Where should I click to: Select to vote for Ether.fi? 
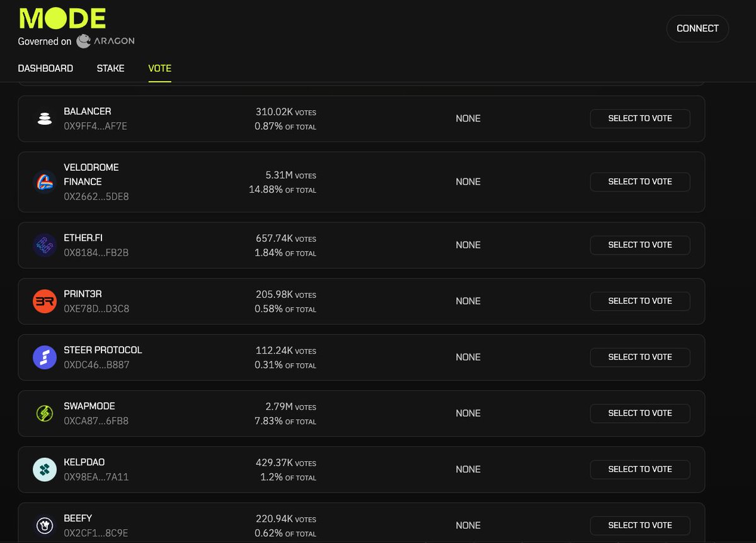(x=640, y=245)
